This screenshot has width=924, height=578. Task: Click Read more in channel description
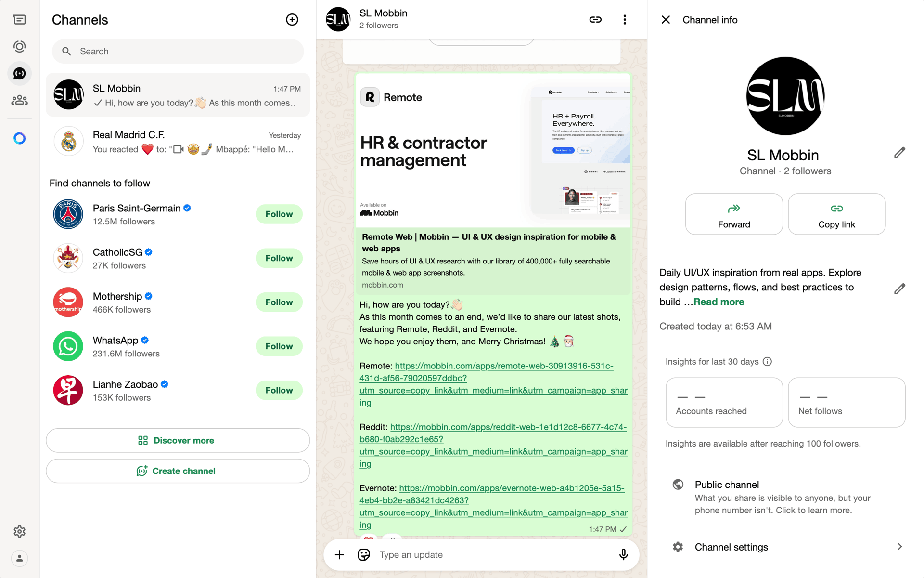[x=719, y=302]
